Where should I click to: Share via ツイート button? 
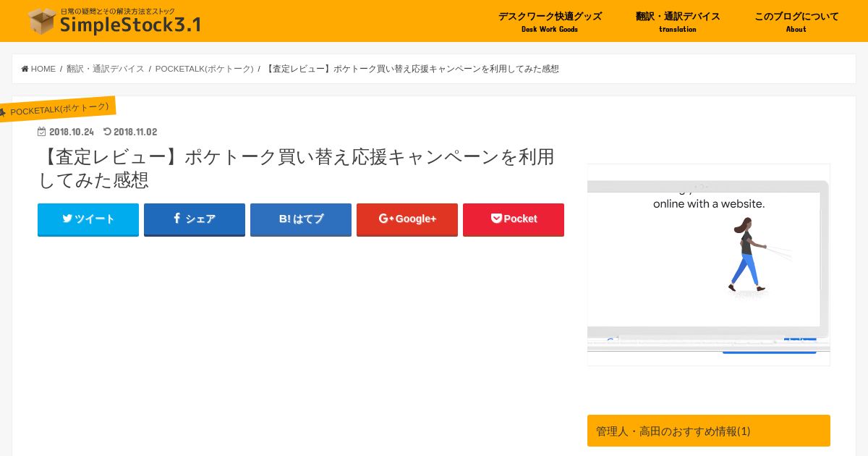(x=88, y=219)
